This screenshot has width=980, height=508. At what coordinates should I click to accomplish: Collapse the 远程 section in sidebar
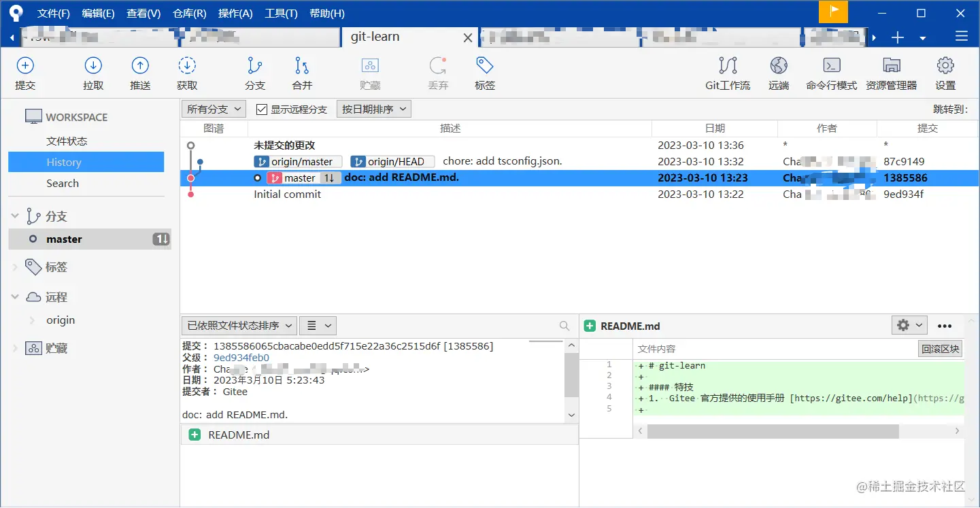pyautogui.click(x=15, y=297)
